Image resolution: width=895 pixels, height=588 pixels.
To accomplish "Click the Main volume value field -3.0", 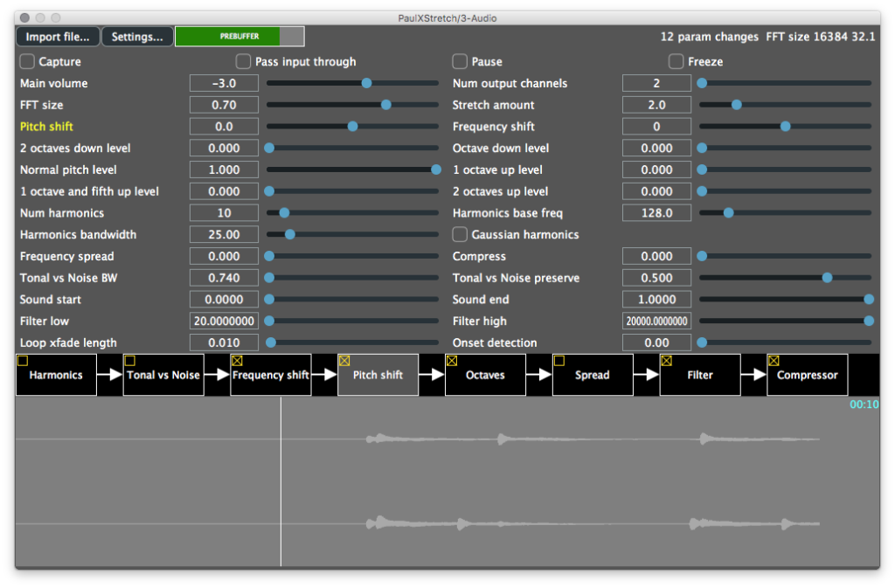I will coord(224,83).
